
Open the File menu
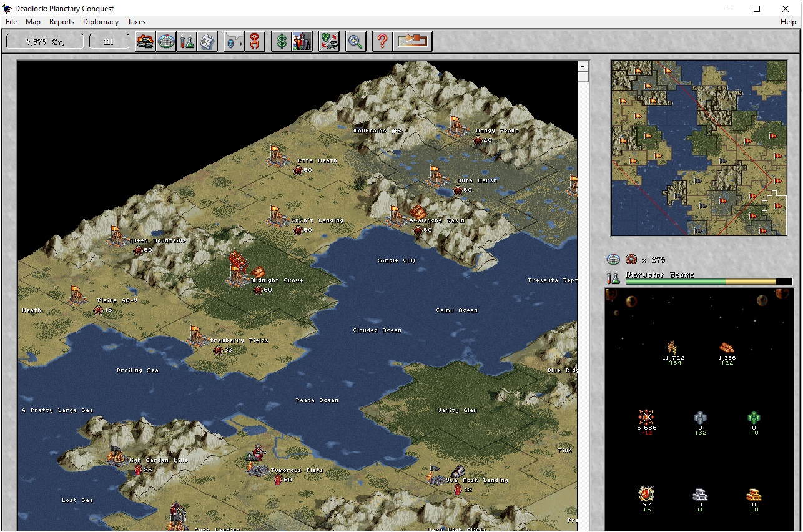[x=11, y=22]
